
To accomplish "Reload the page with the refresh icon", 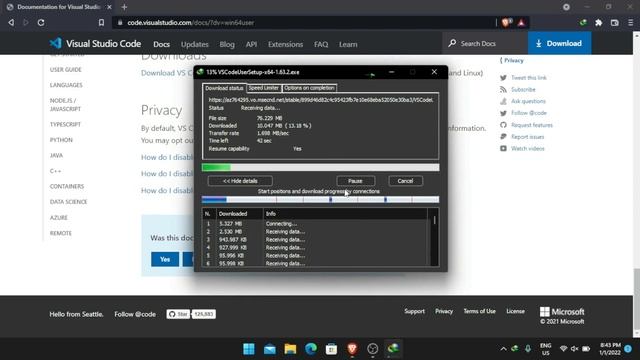I will click(x=41, y=22).
